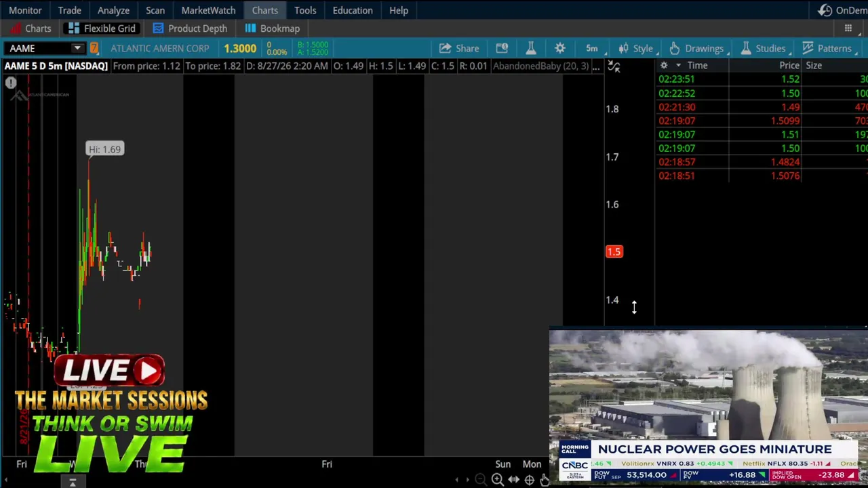Open the Help tab
The width and height of the screenshot is (868, 488).
[399, 10]
